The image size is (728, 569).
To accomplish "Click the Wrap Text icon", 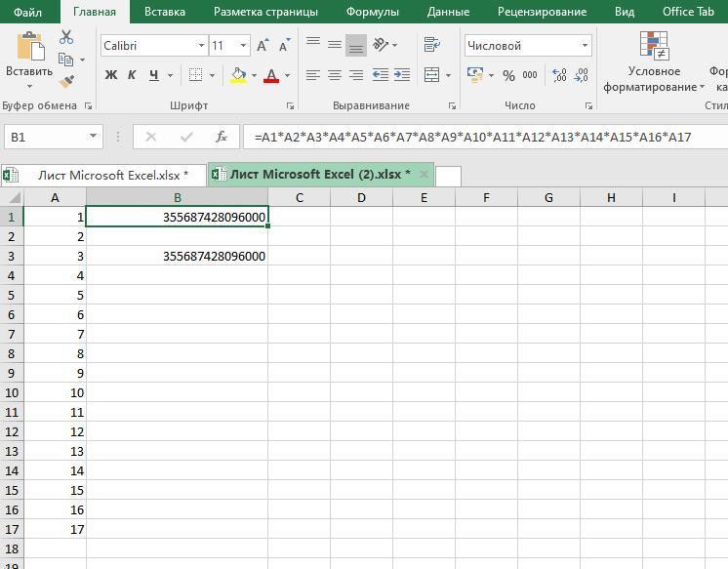I will (431, 45).
